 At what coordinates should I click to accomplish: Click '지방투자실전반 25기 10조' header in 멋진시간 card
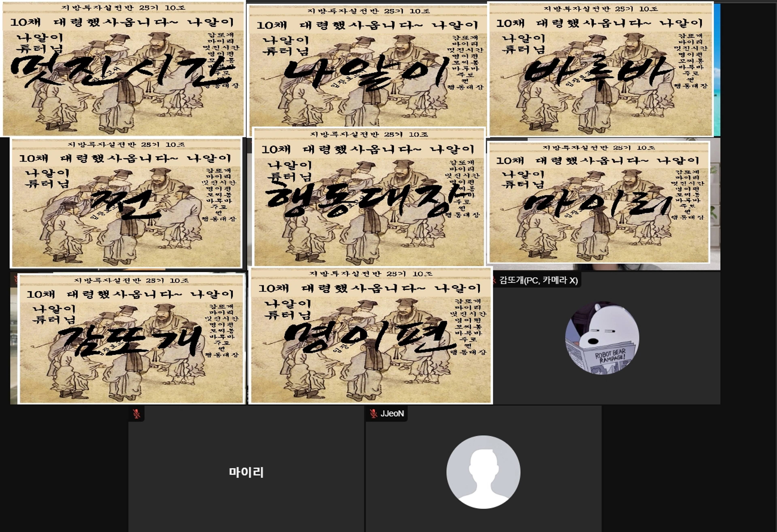coord(123,7)
